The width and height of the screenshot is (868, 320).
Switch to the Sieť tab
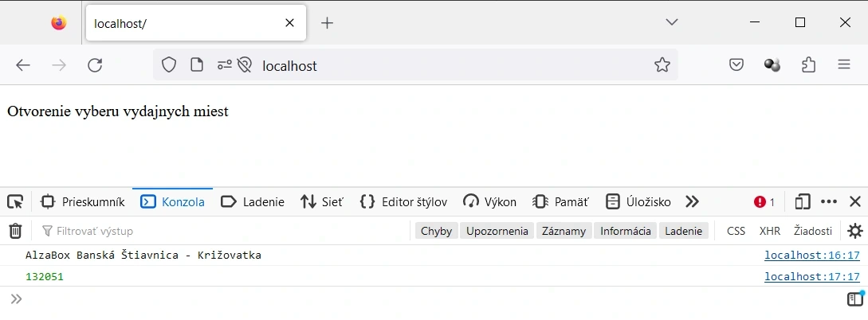click(x=322, y=201)
